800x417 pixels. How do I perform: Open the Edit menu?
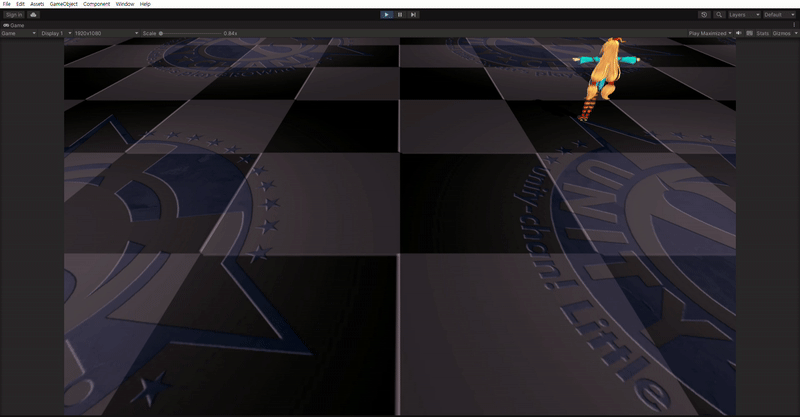click(x=20, y=4)
